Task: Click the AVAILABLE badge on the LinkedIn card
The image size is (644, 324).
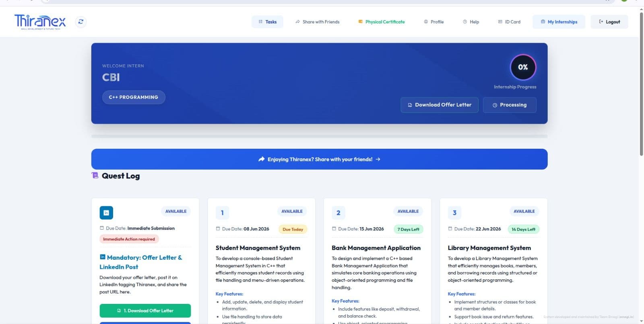Action: [x=176, y=211]
